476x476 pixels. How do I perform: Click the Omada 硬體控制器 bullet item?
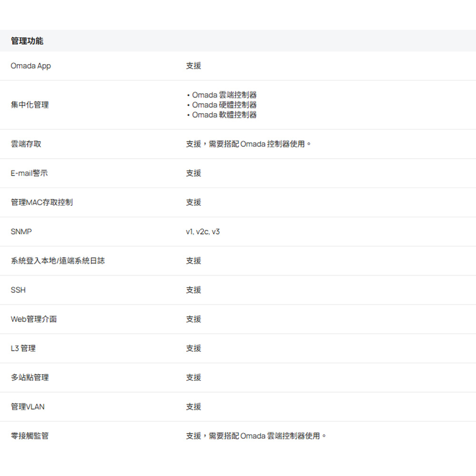point(224,105)
